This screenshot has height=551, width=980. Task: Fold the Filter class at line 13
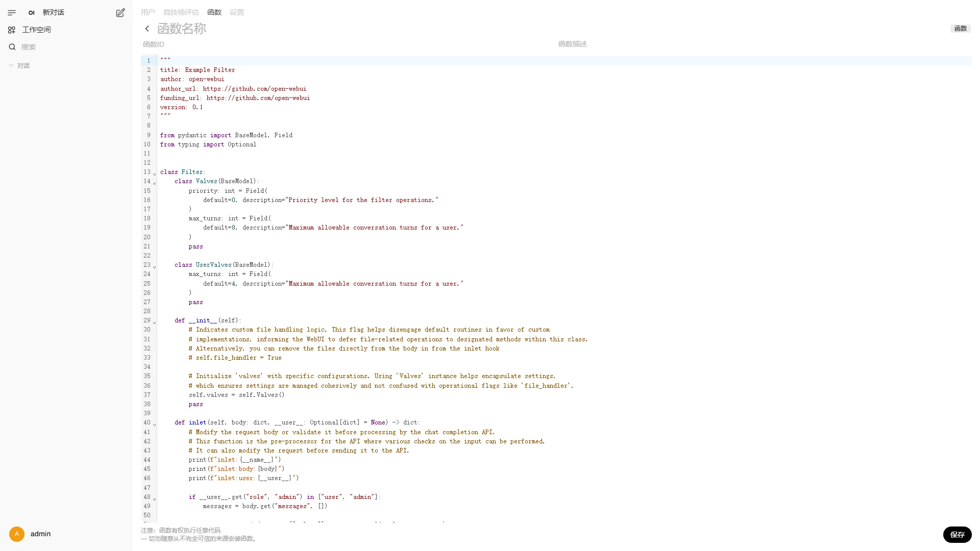click(154, 173)
